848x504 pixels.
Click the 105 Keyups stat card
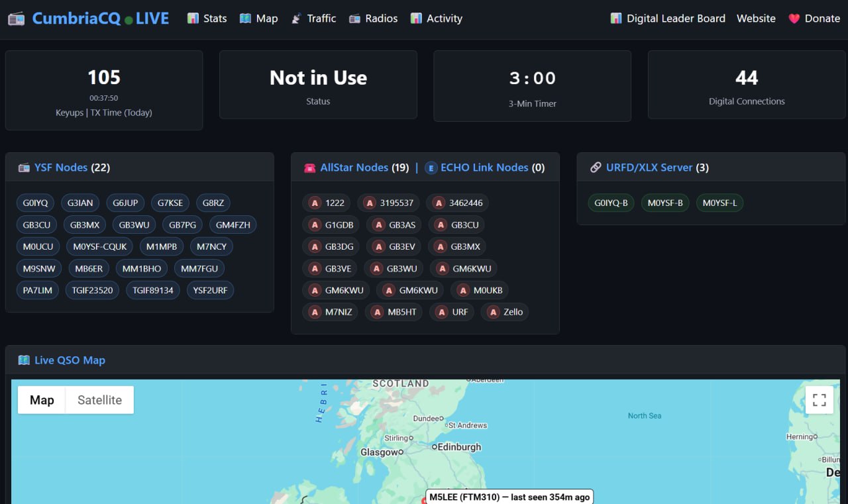click(104, 90)
